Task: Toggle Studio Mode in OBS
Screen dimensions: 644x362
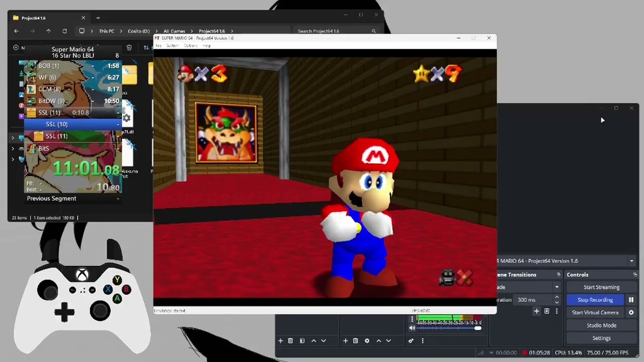Action: (601, 325)
